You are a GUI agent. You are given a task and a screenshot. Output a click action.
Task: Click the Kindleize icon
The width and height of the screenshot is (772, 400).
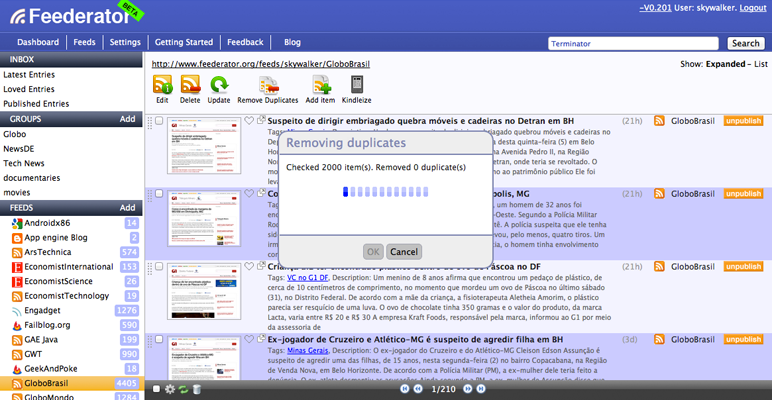pyautogui.click(x=357, y=85)
